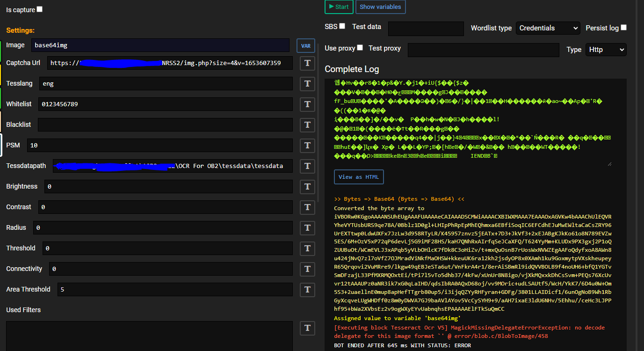The width and height of the screenshot is (644, 351).
Task: Enable the SBS checkbox
Action: click(x=342, y=26)
